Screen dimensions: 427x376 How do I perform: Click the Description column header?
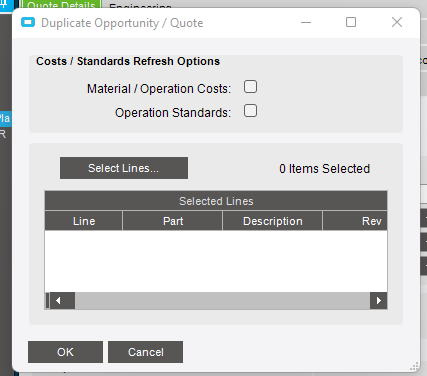[273, 221]
